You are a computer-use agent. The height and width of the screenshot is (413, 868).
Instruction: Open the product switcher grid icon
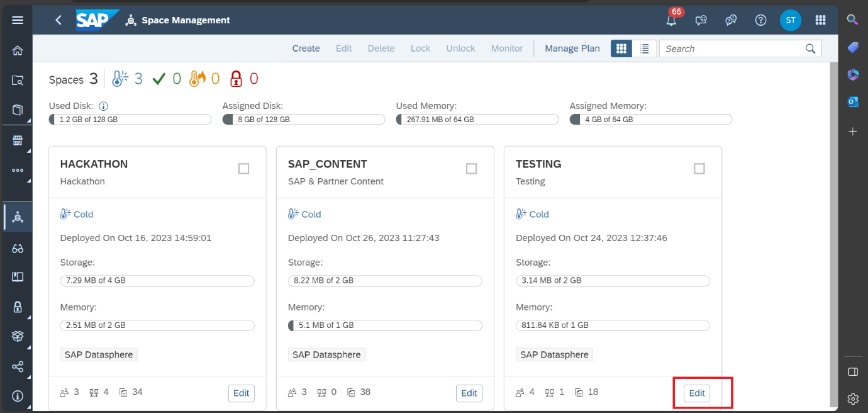pyautogui.click(x=820, y=20)
